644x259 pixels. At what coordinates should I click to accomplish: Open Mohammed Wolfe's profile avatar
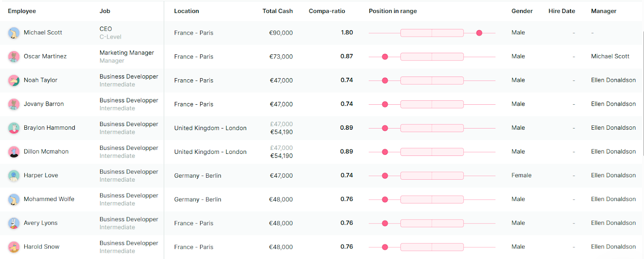[x=14, y=199]
